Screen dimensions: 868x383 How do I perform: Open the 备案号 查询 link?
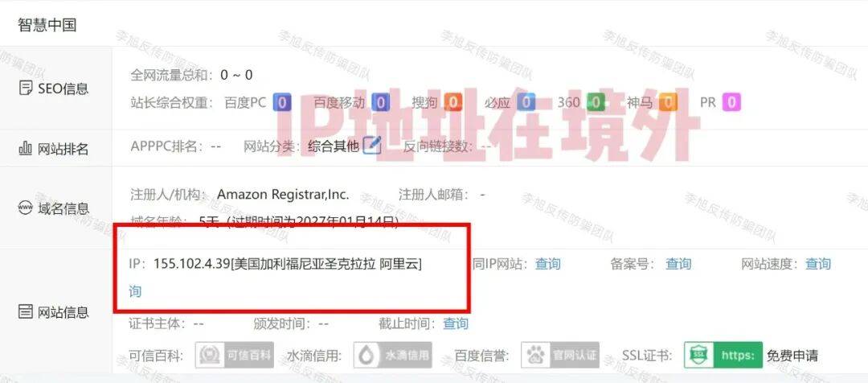678,264
